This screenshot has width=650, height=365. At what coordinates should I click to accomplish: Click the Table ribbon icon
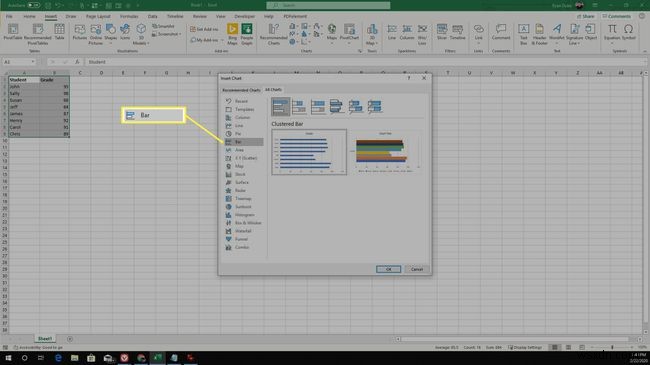coord(59,32)
